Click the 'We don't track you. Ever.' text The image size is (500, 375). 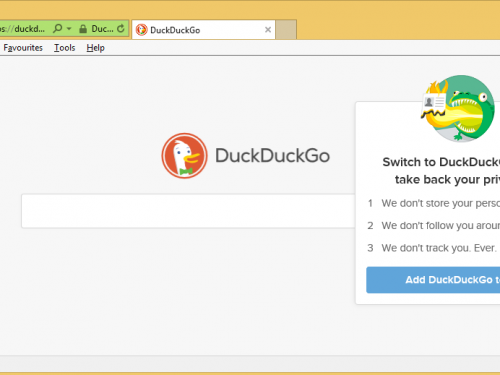click(x=439, y=248)
